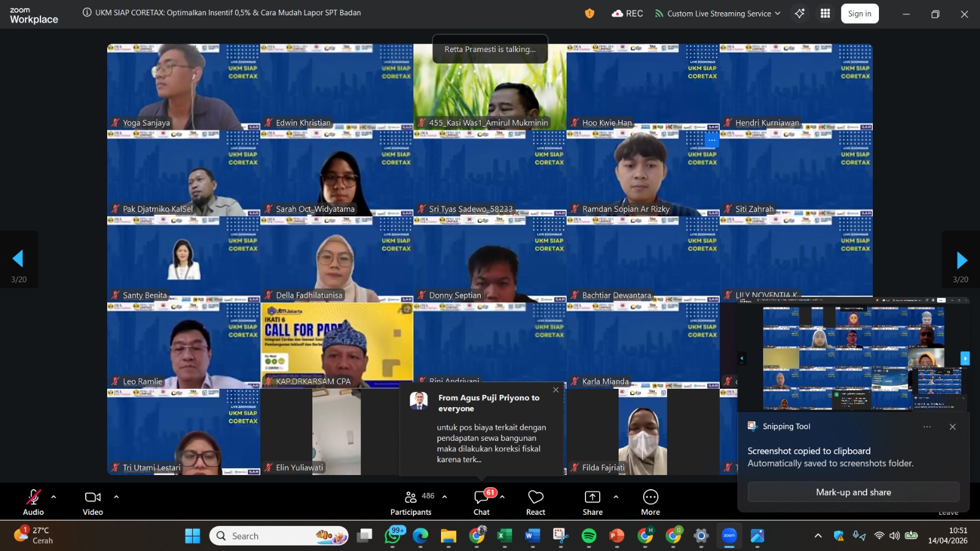
Task: Toggle the camera with the Video button
Action: 93,502
